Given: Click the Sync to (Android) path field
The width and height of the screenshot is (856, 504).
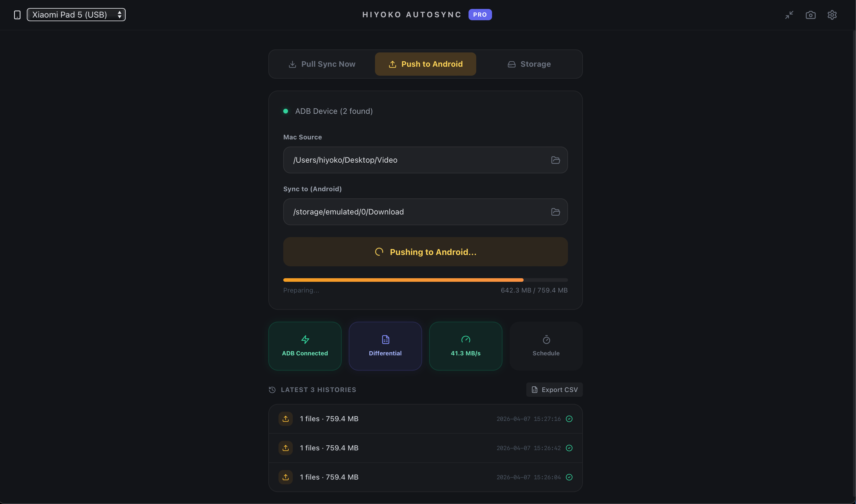Looking at the screenshot, I should [425, 212].
